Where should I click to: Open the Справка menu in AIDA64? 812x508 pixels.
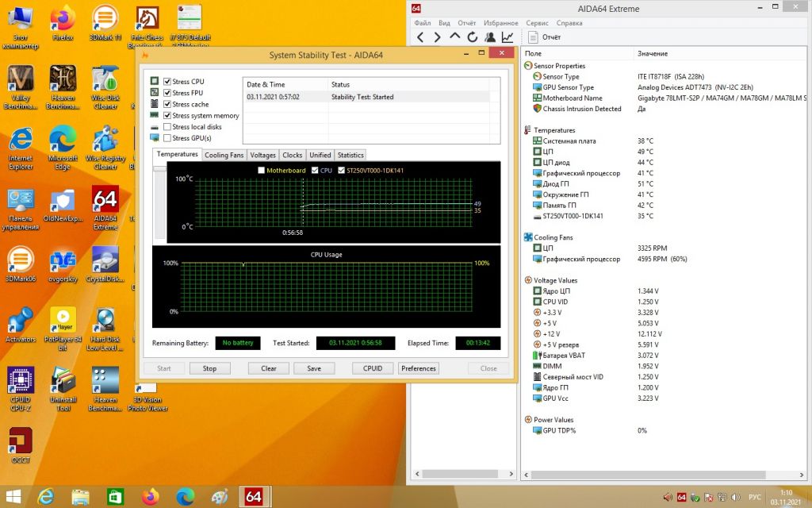click(x=569, y=23)
